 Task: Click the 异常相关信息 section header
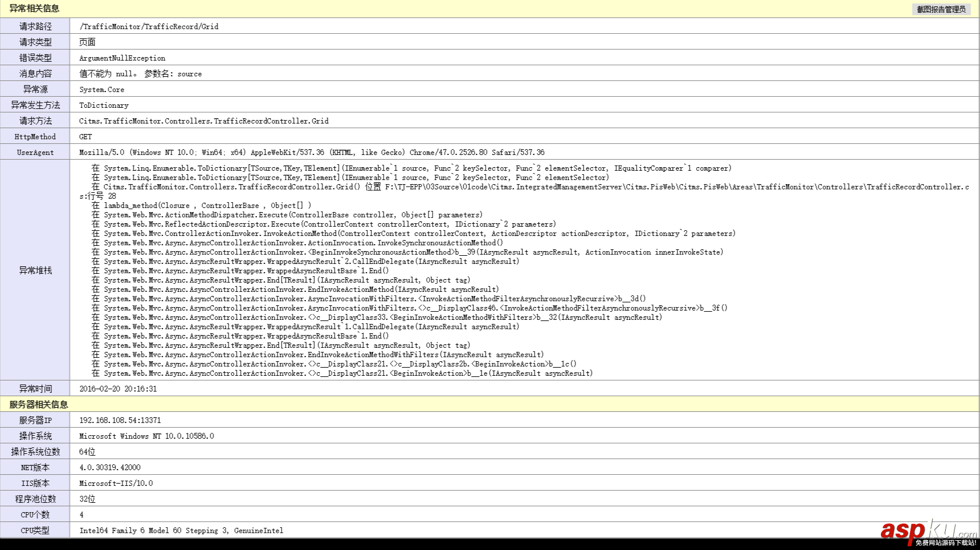click(34, 8)
